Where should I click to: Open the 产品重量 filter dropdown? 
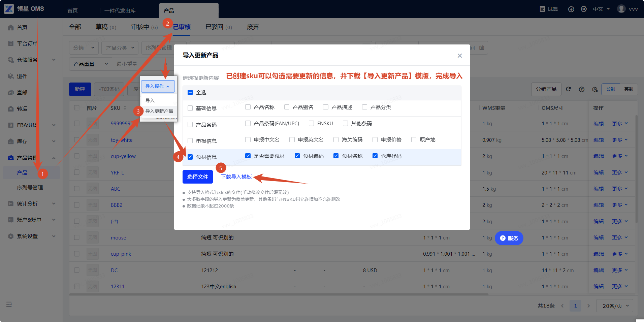[x=90, y=64]
